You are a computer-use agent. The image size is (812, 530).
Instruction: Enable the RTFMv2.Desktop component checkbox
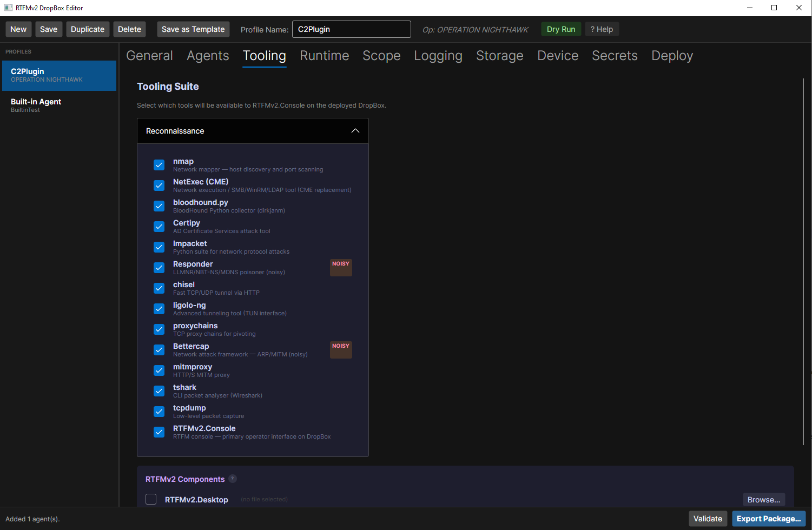point(151,499)
